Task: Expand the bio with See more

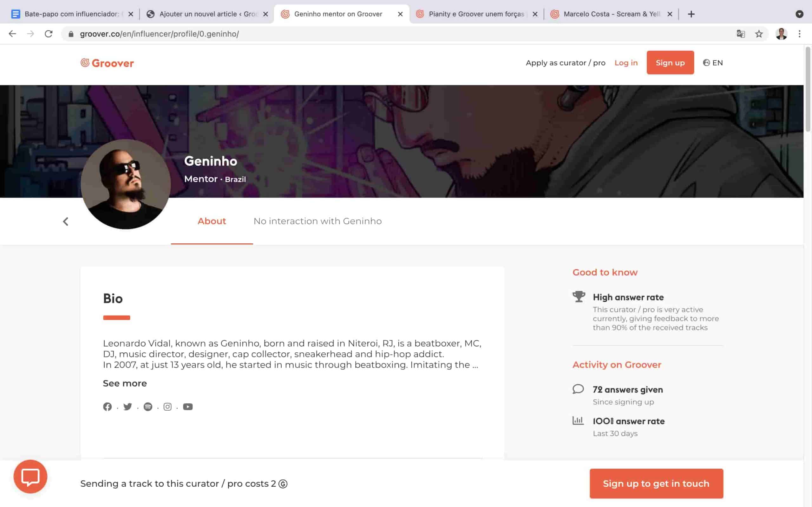Action: click(125, 383)
